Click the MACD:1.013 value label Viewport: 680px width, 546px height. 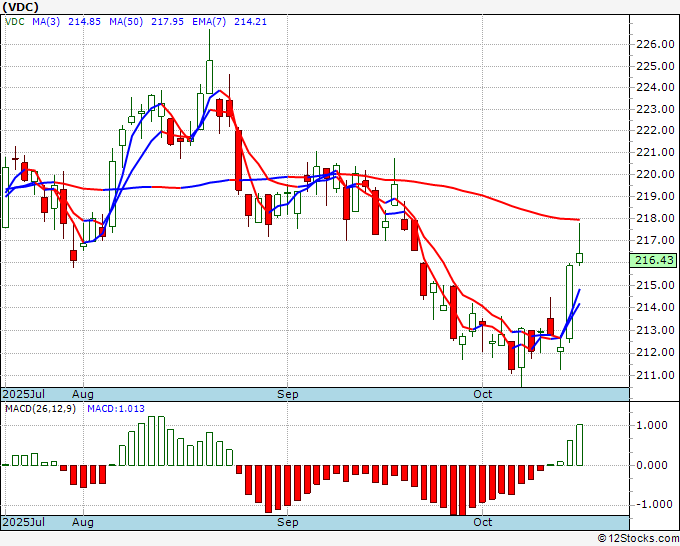pyautogui.click(x=116, y=409)
